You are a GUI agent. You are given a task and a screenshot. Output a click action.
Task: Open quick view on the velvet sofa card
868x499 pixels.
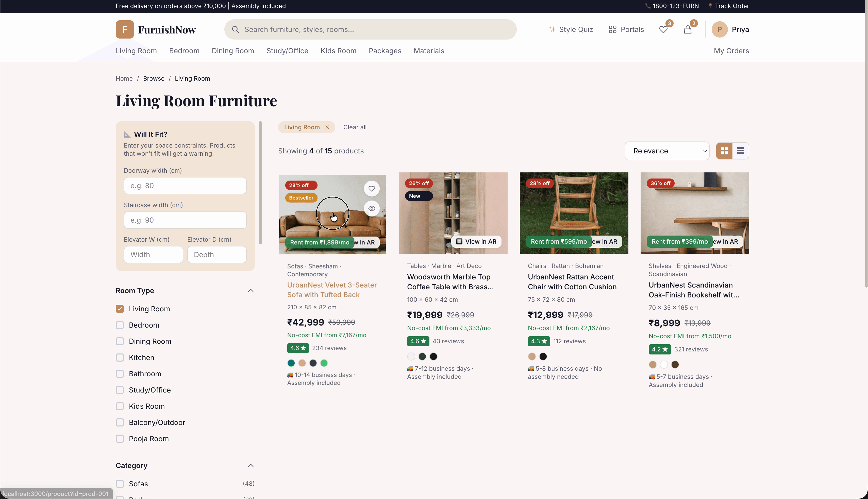(x=371, y=208)
